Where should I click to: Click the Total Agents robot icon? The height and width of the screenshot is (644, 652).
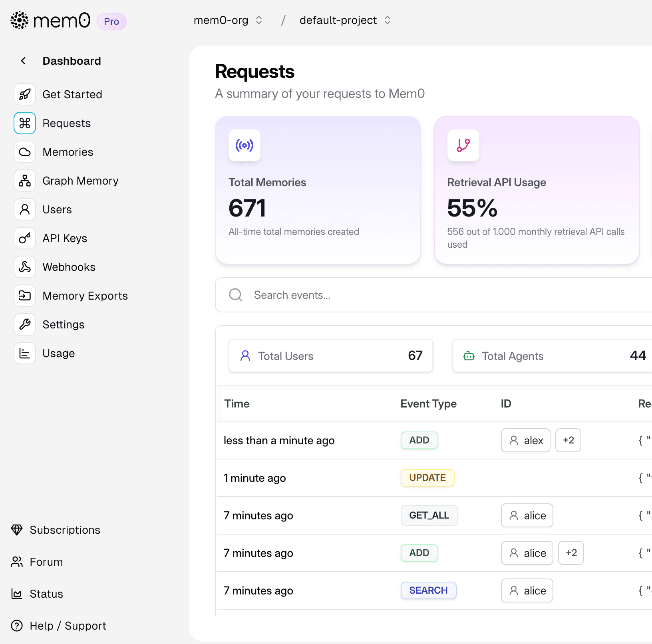(x=469, y=356)
